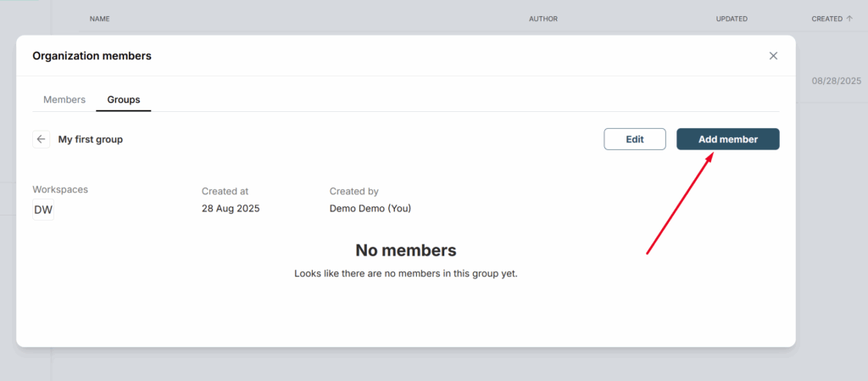Click the empty group description text
Screen dimensions: 868x381
tap(406, 273)
